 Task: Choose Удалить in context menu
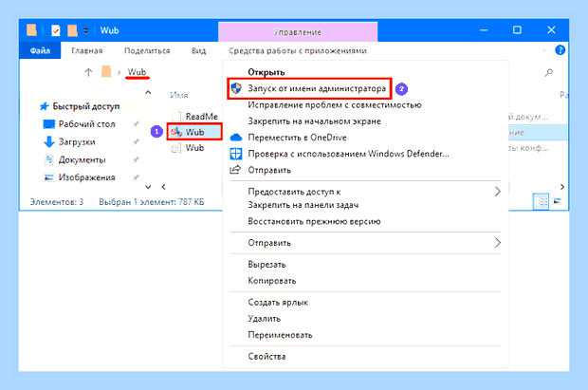[x=366, y=319]
